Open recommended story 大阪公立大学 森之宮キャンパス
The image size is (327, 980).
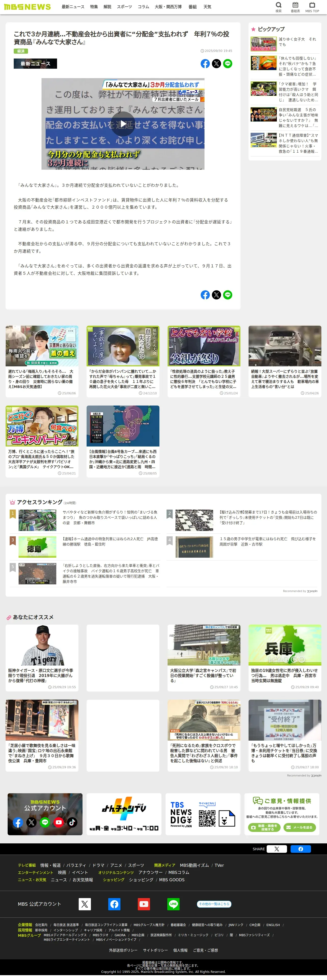204,658
